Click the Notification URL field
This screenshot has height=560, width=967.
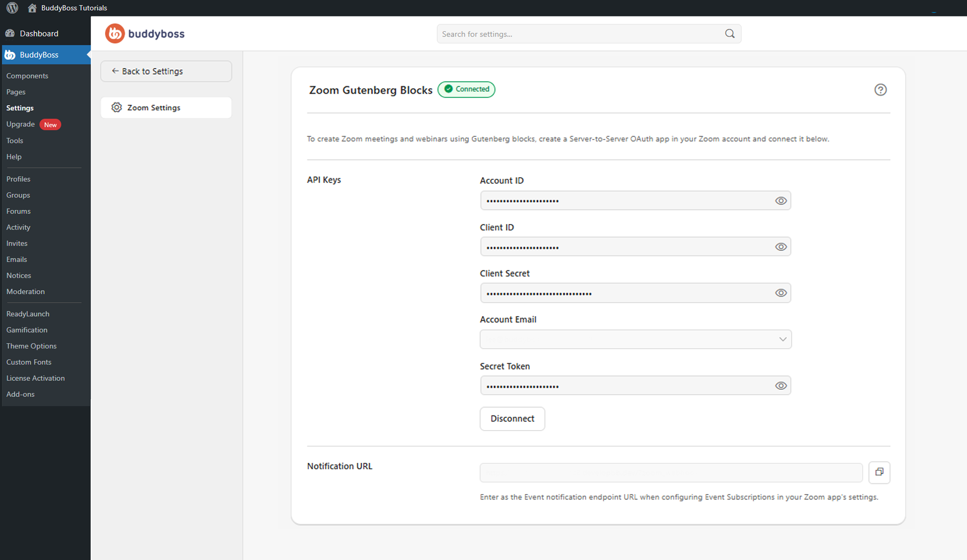coord(671,473)
